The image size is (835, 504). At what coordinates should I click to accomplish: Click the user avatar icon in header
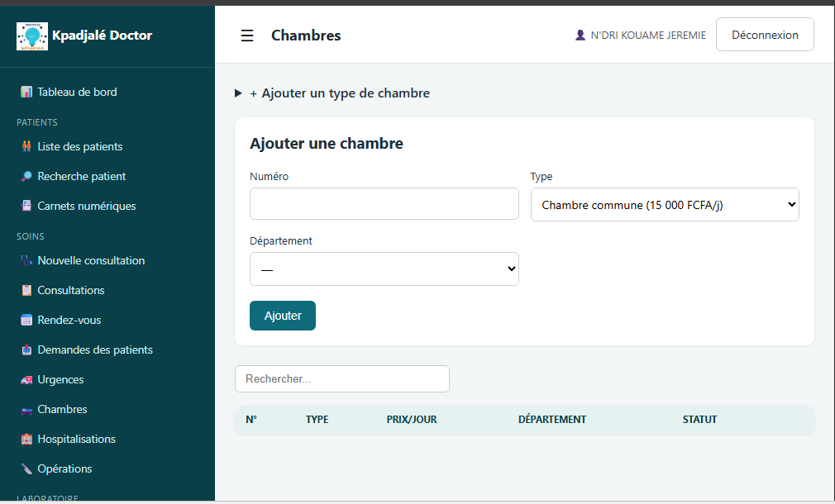pos(580,36)
